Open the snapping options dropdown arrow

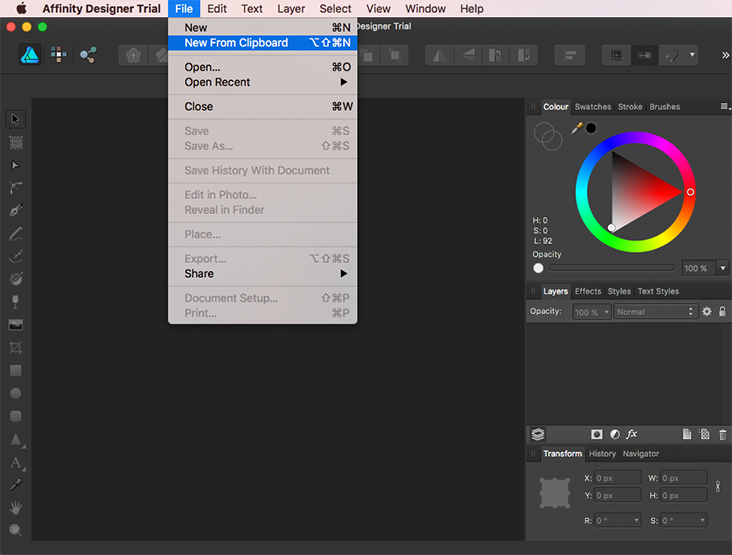(x=692, y=55)
